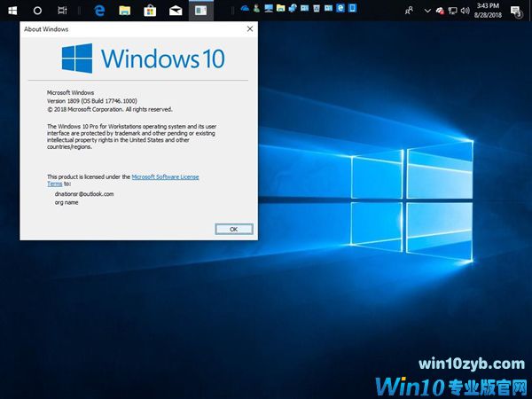Open the clock showing 3:43 PM
Screen dimensions: 532x399
pyautogui.click(x=488, y=10)
